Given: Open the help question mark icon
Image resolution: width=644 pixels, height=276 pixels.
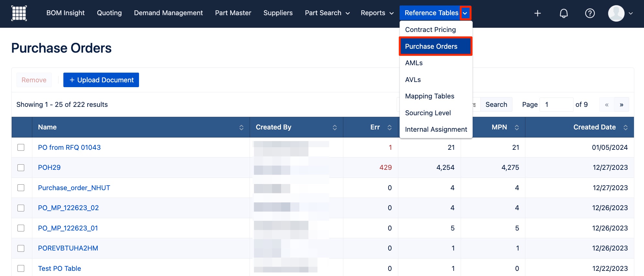Looking at the screenshot, I should click(590, 13).
